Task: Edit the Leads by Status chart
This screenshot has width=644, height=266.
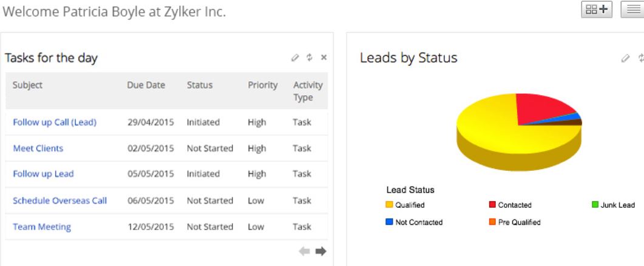Action: coord(625,58)
